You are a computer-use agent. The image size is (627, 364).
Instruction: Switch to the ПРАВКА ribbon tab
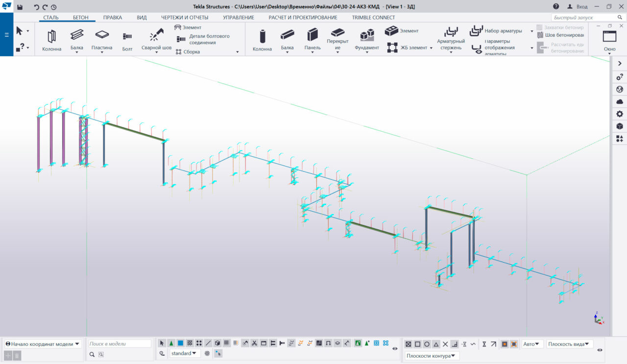(x=113, y=18)
